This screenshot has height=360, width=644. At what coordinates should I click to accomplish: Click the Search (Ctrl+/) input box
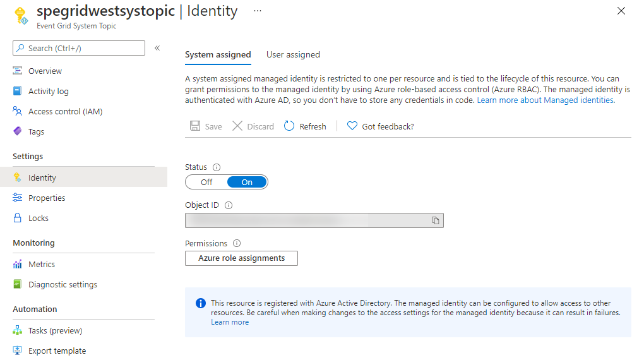79,48
